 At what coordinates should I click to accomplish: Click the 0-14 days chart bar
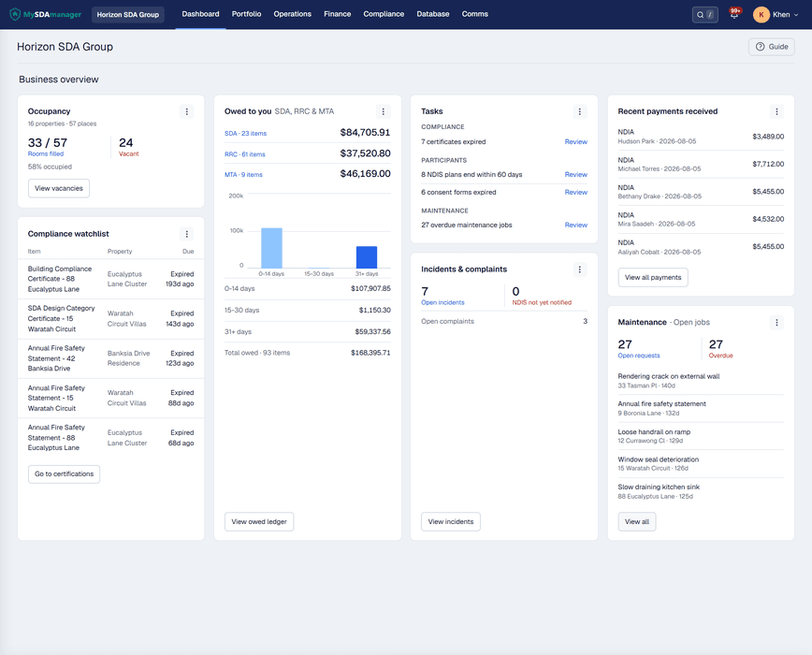[271, 248]
